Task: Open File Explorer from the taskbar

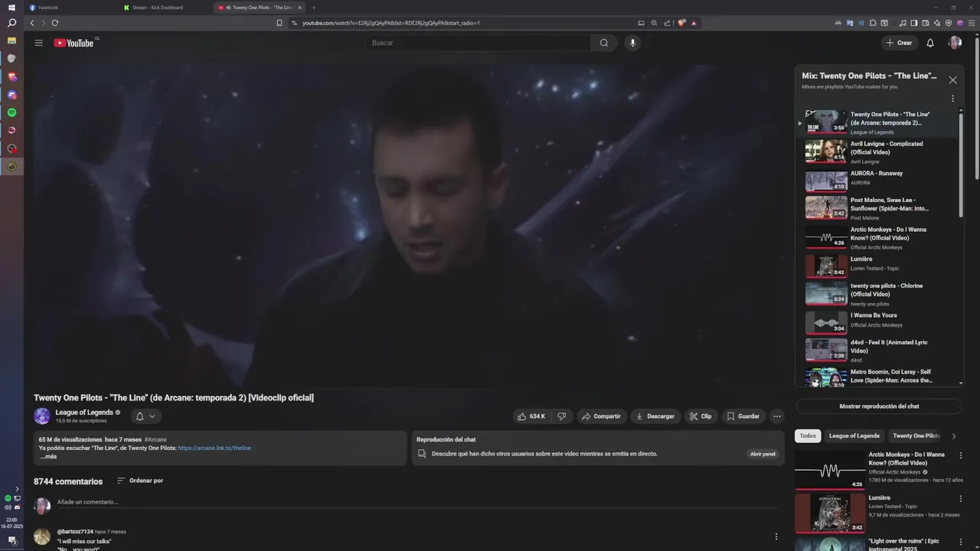Action: pos(11,41)
